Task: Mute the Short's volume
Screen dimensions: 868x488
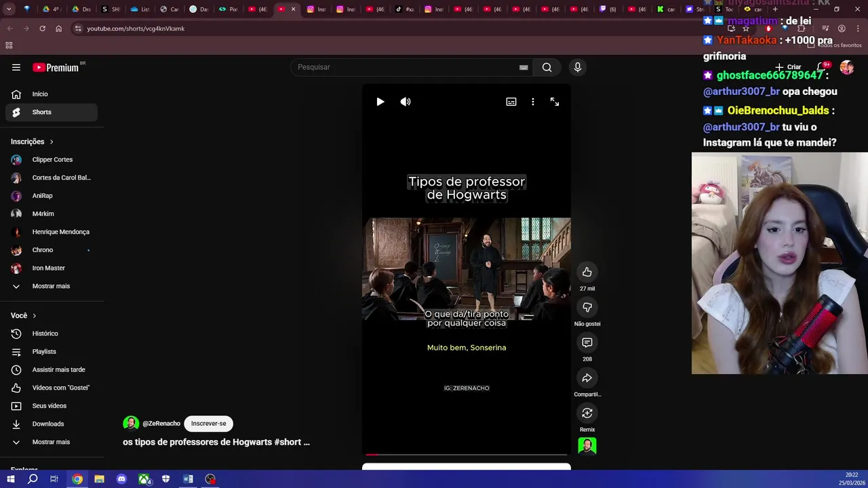Action: click(406, 102)
